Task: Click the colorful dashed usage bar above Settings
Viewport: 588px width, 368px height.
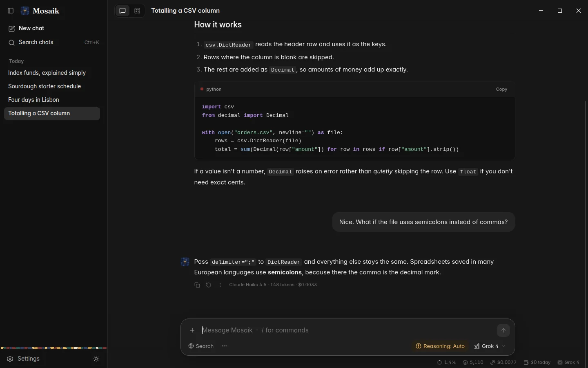Action: 53,348
